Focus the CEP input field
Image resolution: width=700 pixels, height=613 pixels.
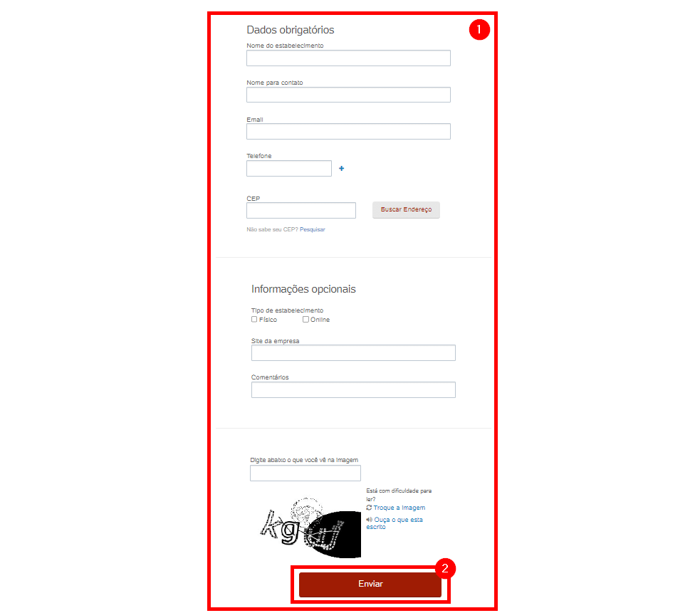tap(301, 210)
